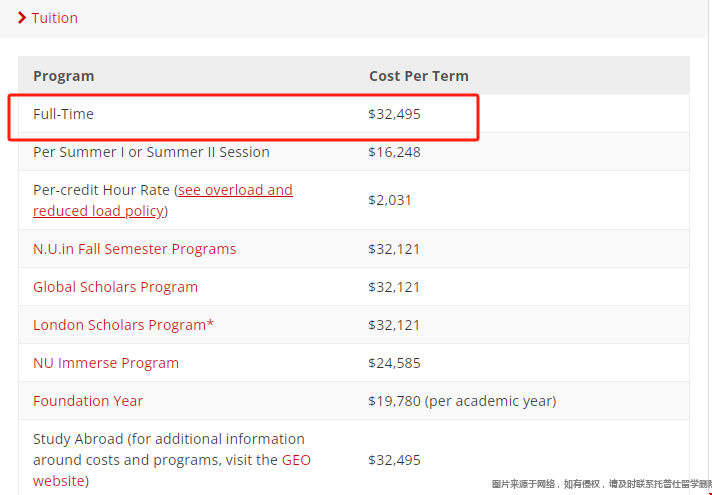Click the Cost Per Term column header
The width and height of the screenshot is (712, 495).
[418, 76]
